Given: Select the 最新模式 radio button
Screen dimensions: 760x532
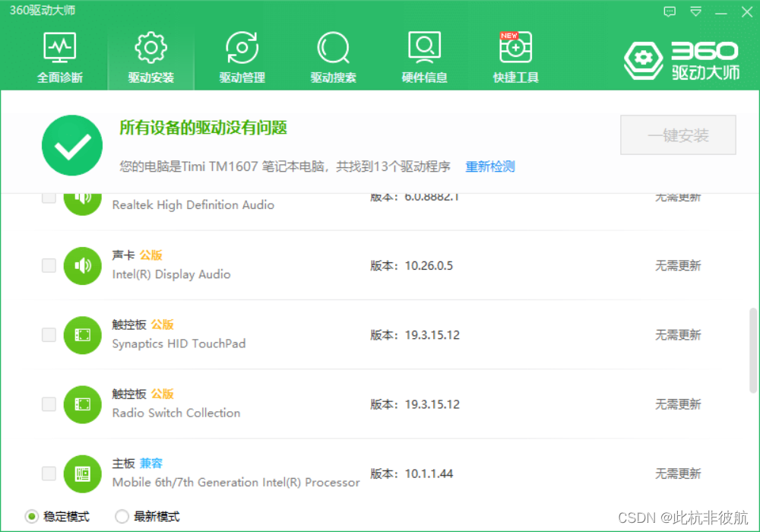Looking at the screenshot, I should coord(122,517).
